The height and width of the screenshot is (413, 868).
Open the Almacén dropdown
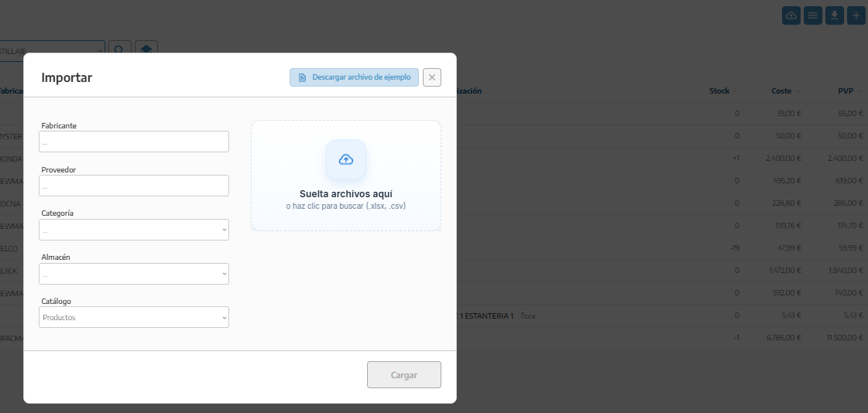(134, 275)
